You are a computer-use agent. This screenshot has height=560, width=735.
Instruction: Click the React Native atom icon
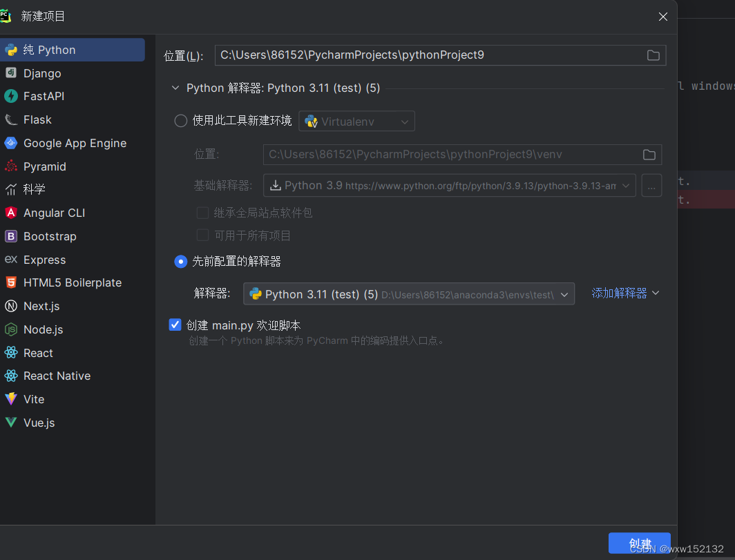point(11,376)
